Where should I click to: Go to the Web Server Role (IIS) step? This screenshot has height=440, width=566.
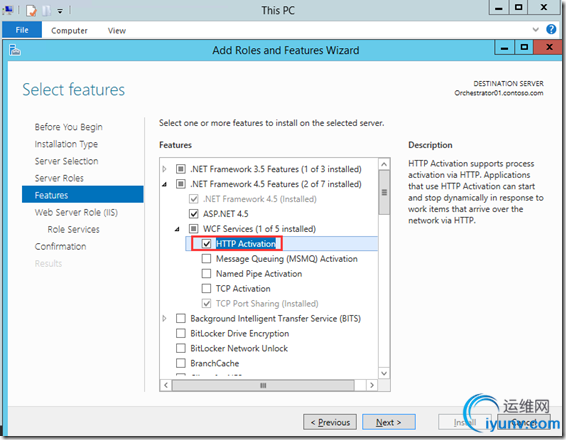click(x=76, y=212)
